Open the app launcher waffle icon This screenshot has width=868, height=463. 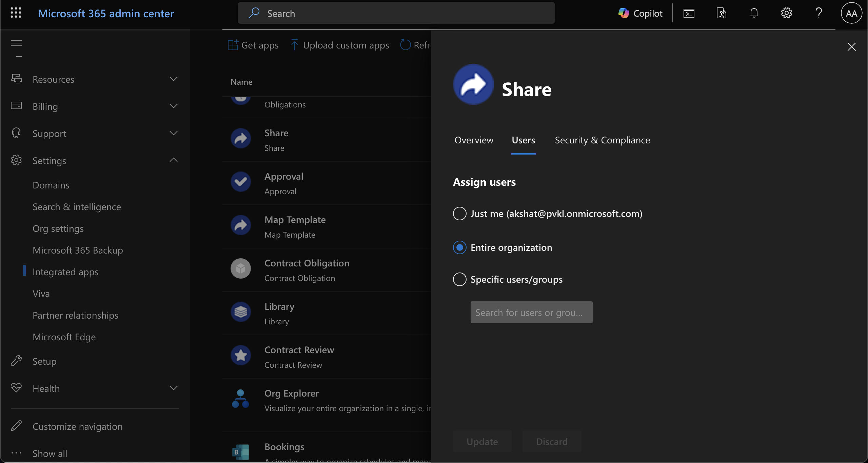[x=16, y=13]
